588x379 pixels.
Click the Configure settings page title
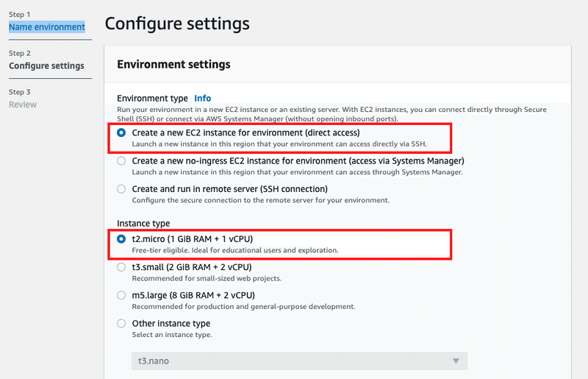pyautogui.click(x=177, y=24)
